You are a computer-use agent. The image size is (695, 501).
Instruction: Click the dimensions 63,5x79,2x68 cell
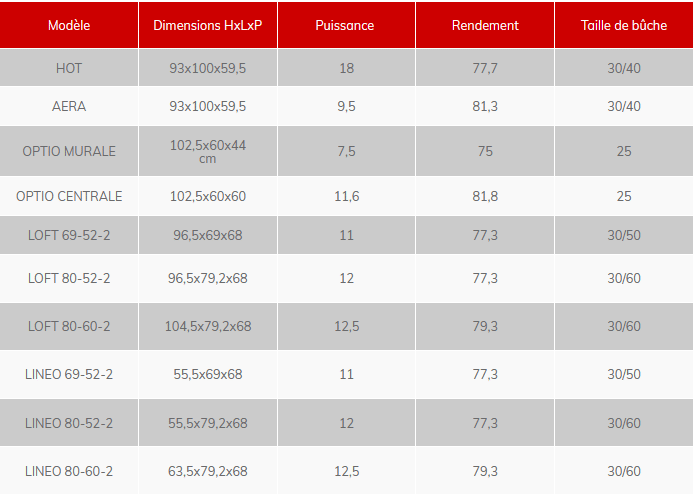point(208,471)
